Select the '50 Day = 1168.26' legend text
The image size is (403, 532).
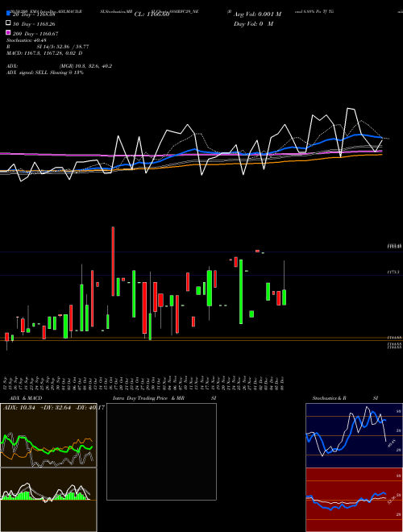tap(34, 24)
